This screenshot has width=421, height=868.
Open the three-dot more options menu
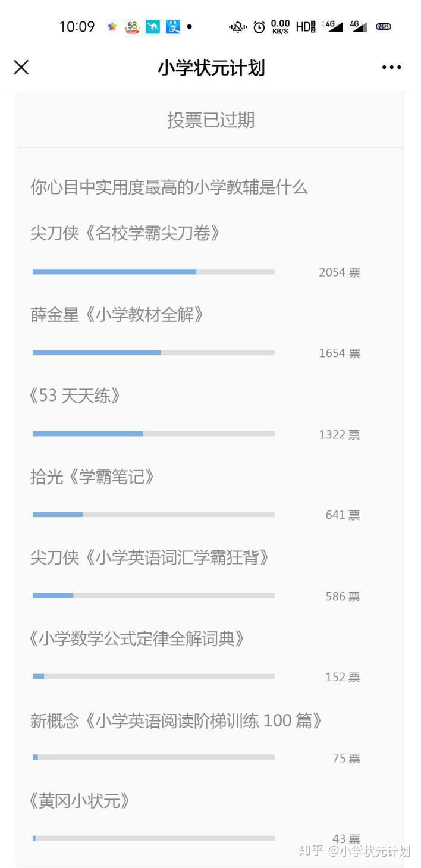pyautogui.click(x=391, y=67)
